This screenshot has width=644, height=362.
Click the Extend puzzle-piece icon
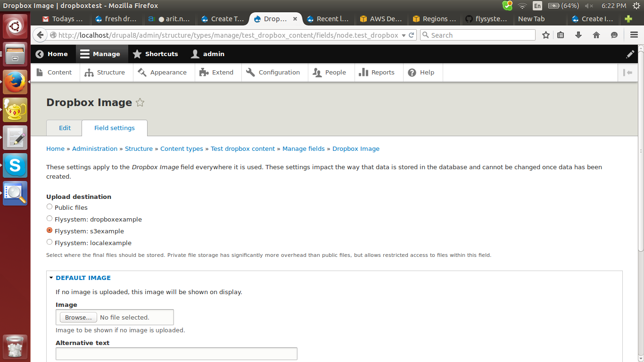(205, 72)
